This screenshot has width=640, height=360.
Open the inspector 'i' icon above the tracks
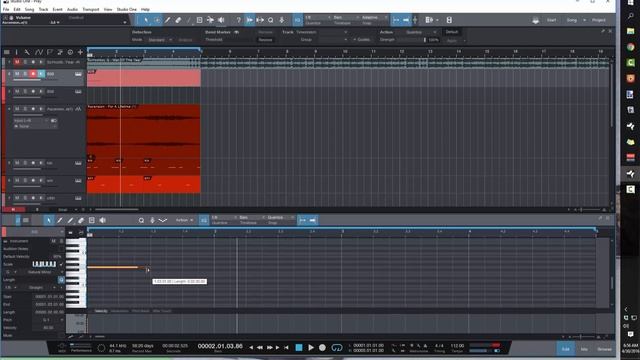16,52
